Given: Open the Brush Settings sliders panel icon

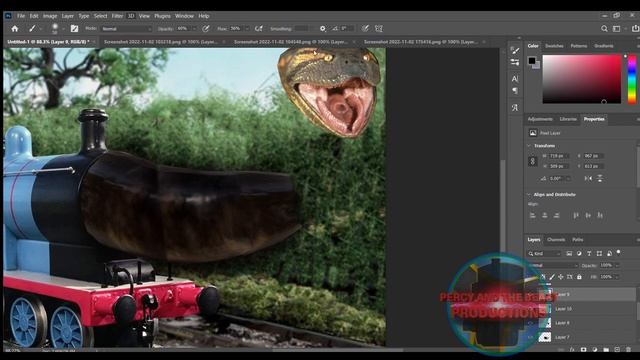Looking at the screenshot, I should click(515, 62).
